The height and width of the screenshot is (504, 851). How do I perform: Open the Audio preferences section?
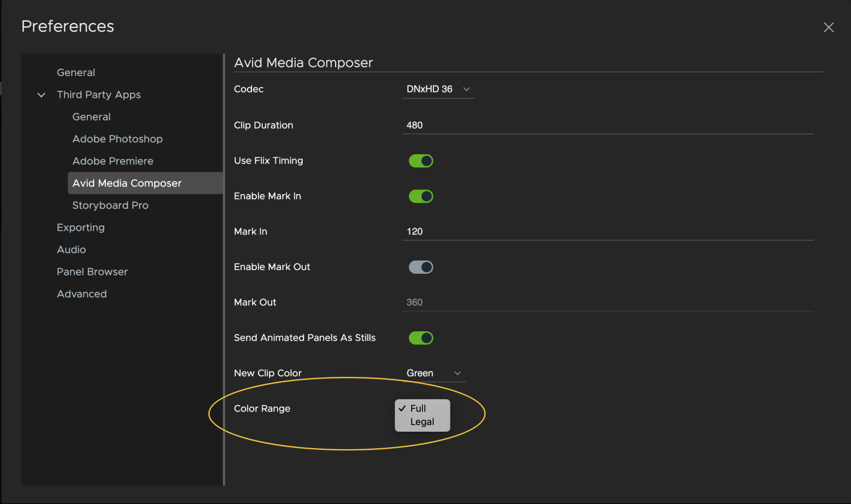point(71,250)
